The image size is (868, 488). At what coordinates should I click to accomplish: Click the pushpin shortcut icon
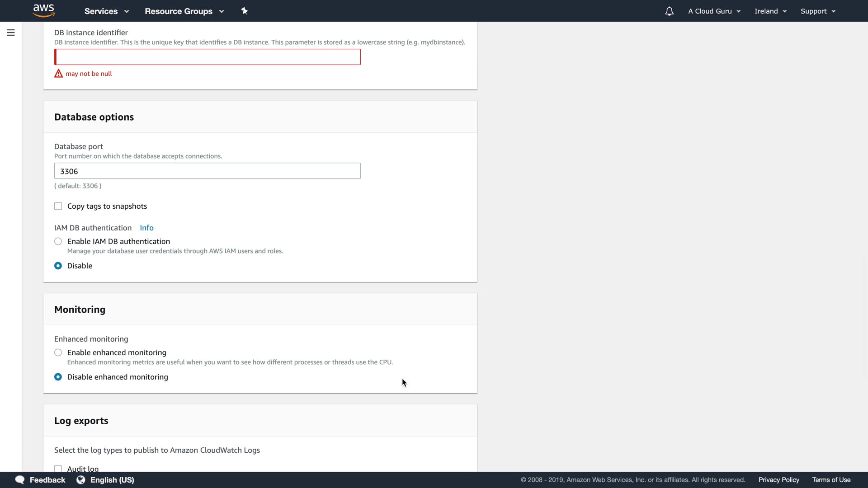click(x=245, y=11)
